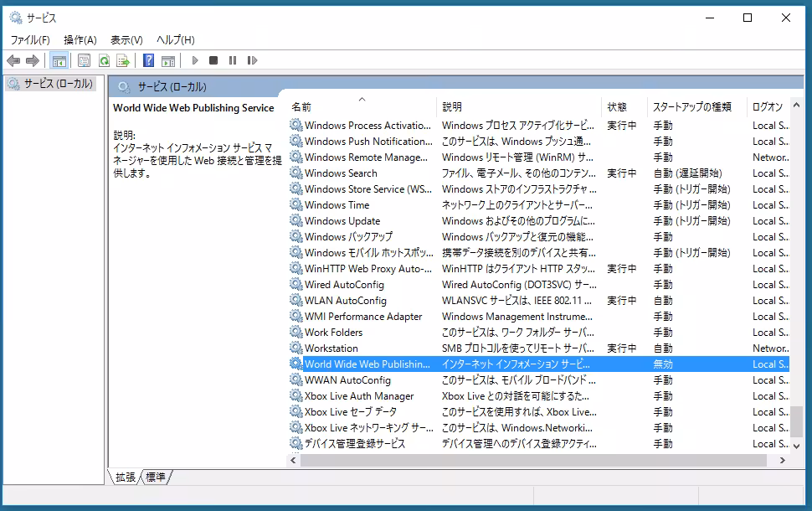The height and width of the screenshot is (511, 812).
Task: Click the Refresh toolbar icon
Action: click(104, 60)
